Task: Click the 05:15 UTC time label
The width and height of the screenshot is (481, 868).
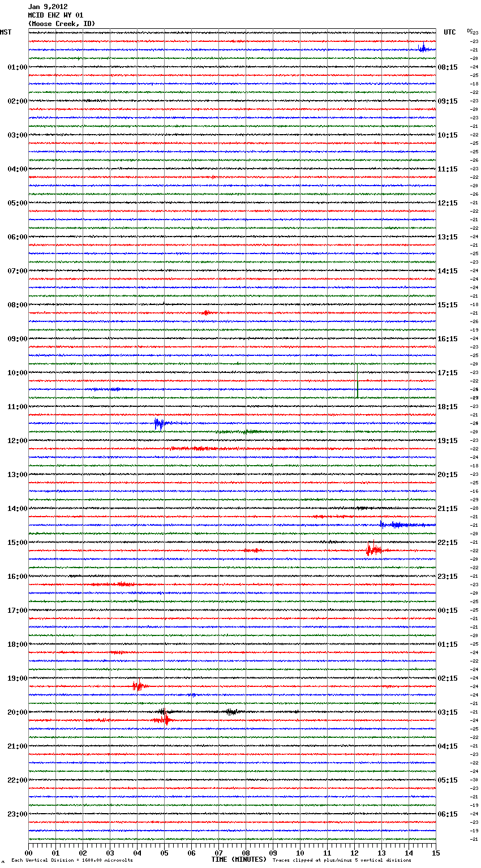Action: pyautogui.click(x=448, y=780)
